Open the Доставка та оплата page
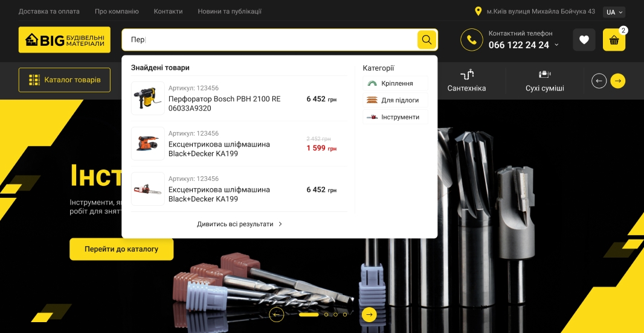 pos(49,11)
